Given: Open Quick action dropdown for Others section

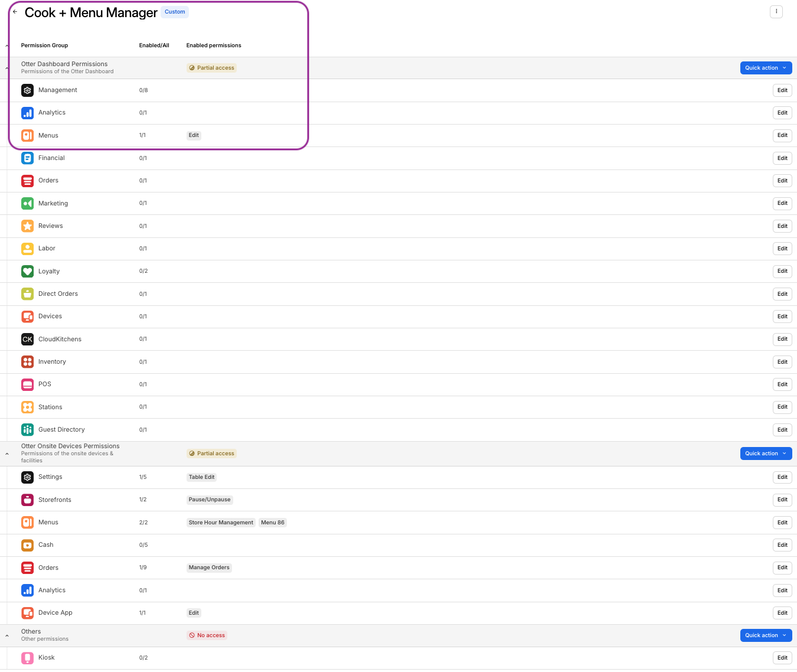Looking at the screenshot, I should [x=766, y=635].
